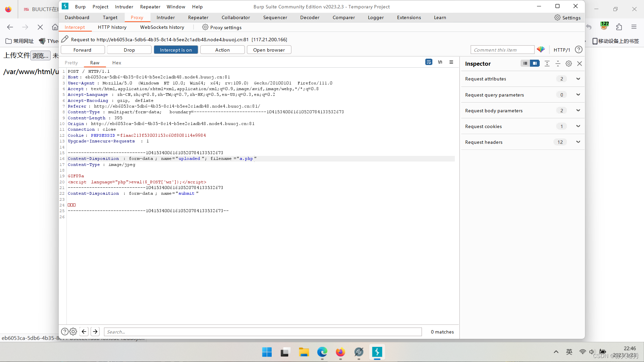Screen dimensions: 644x362
Task: Switch to the HTTP history tab
Action: pos(112,27)
